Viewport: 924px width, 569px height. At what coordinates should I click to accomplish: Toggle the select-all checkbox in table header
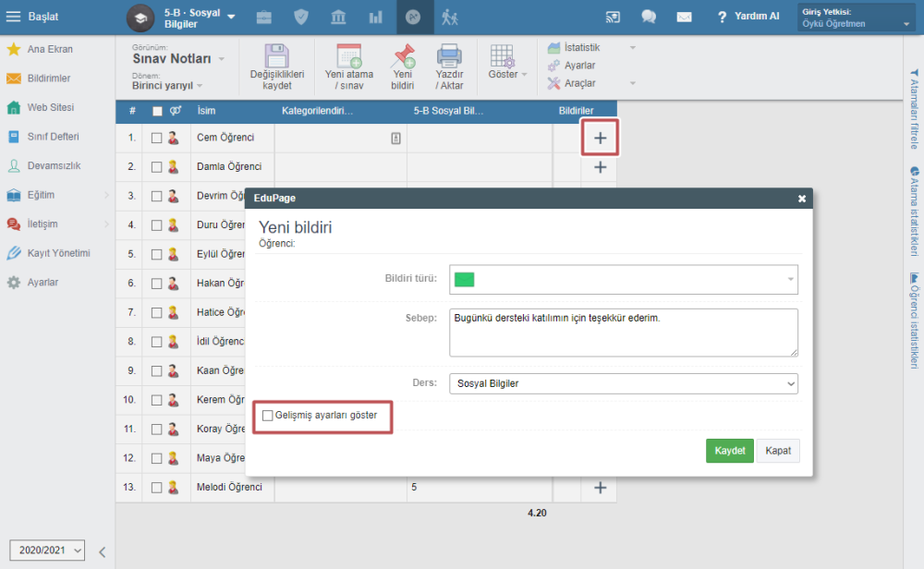click(x=157, y=112)
